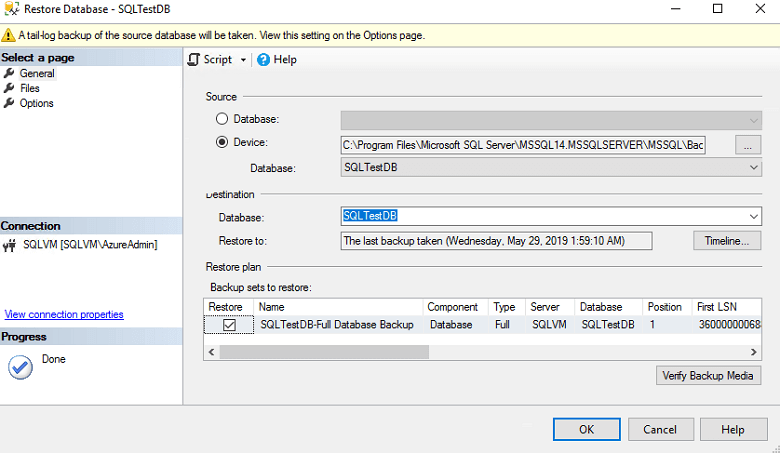Browse for device with ellipsis button
780x453 pixels.
click(748, 145)
